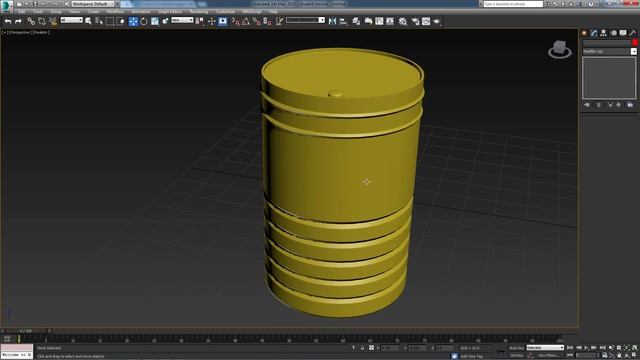Toggle Window/Crossing selection mode

120,21
